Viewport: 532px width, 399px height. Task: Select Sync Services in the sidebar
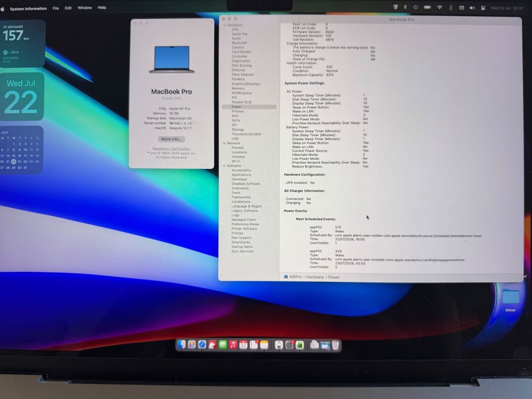pos(242,251)
